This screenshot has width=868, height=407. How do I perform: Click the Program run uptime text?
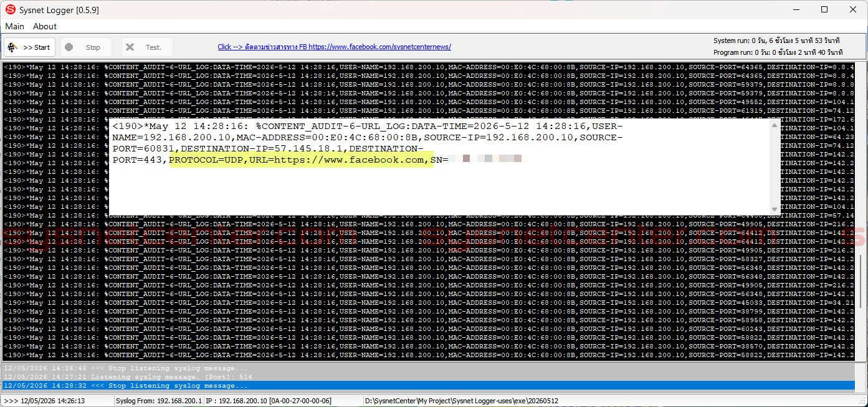pyautogui.click(x=778, y=52)
